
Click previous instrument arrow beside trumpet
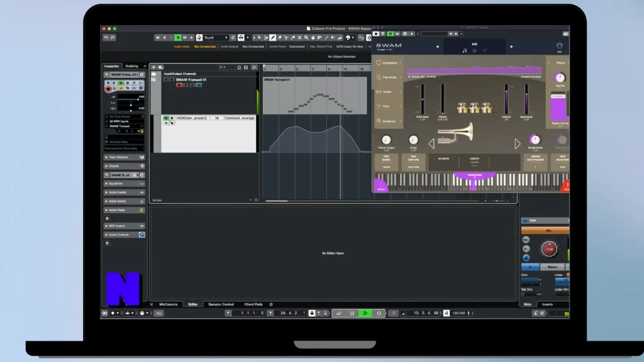(431, 143)
